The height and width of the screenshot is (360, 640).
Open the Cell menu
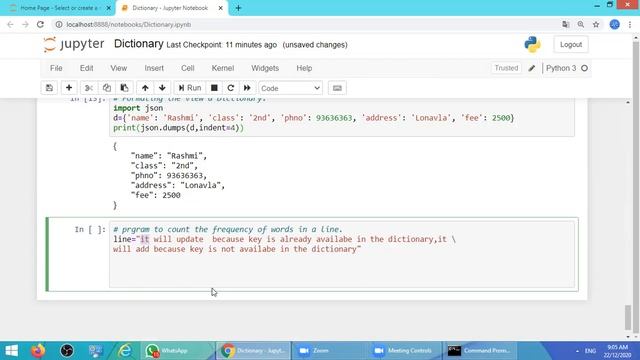tap(188, 68)
